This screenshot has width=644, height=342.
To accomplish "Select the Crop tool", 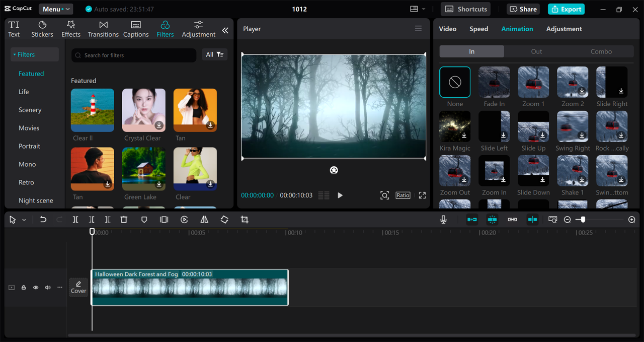I will click(x=245, y=220).
